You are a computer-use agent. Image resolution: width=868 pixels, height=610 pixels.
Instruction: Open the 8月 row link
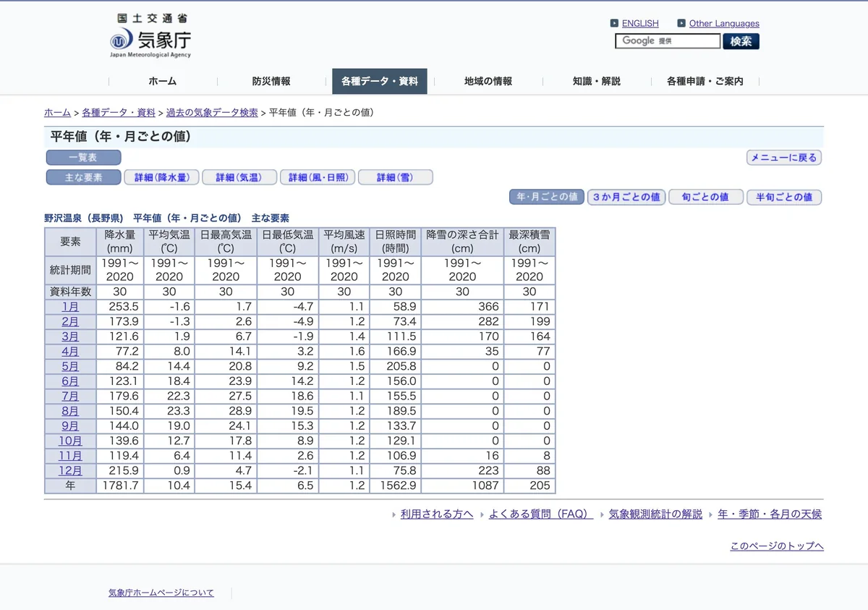coord(70,411)
